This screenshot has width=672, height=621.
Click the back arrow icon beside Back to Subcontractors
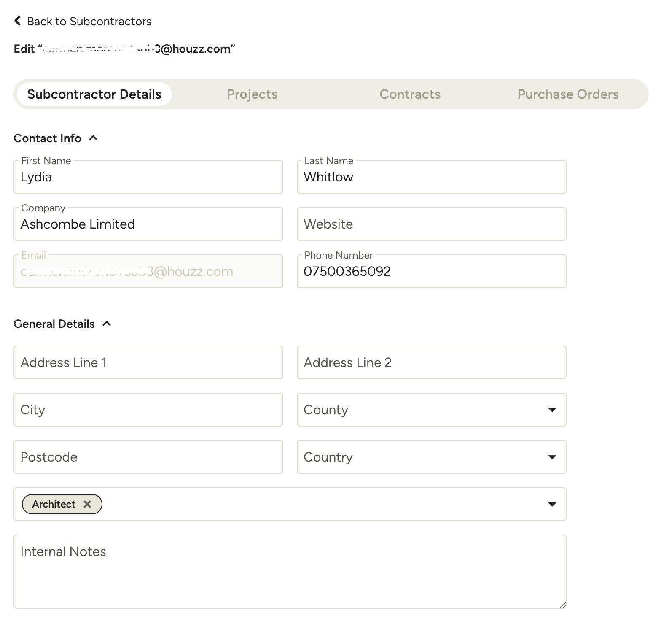point(17,21)
